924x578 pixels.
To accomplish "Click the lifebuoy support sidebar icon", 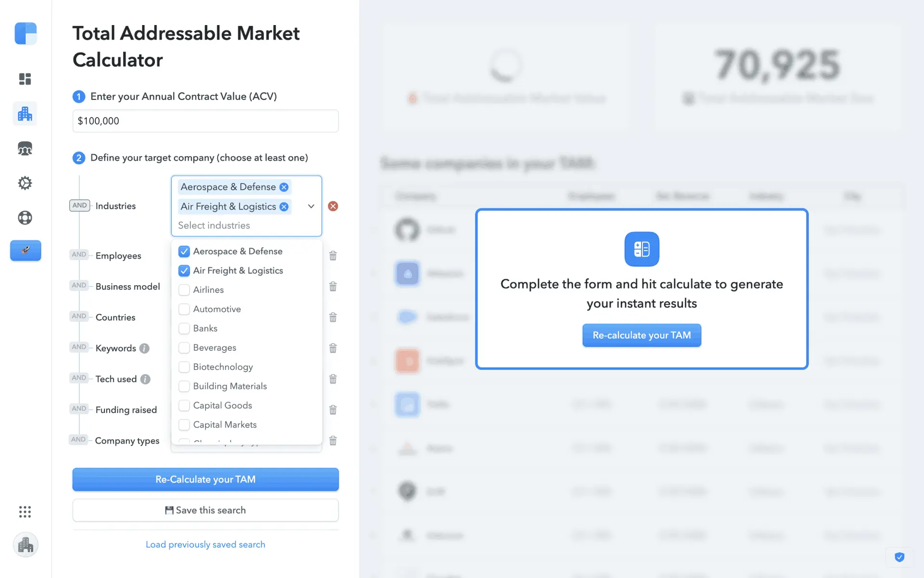I will click(25, 218).
